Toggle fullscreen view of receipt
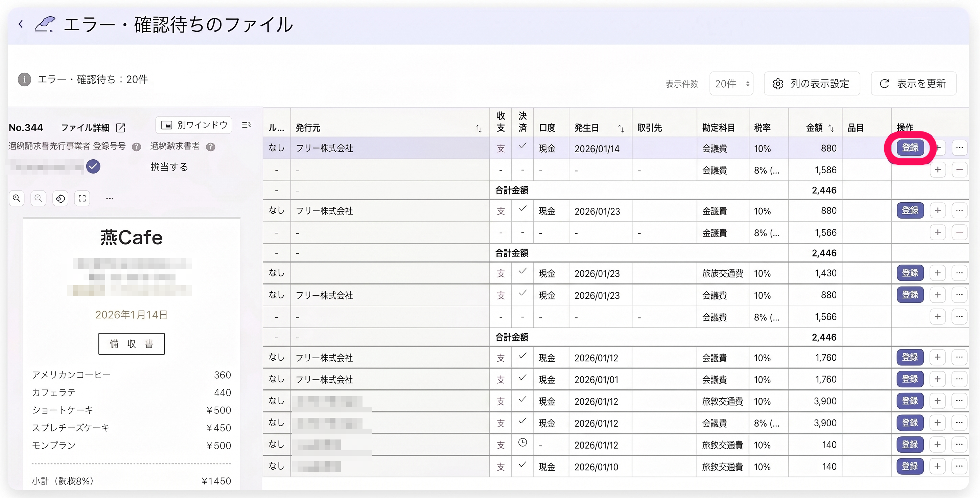 (82, 198)
